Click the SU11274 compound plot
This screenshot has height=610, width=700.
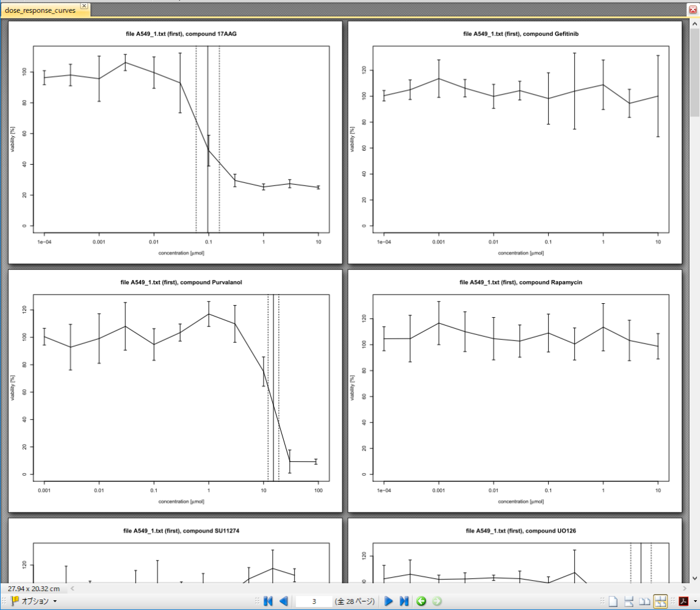[181, 562]
